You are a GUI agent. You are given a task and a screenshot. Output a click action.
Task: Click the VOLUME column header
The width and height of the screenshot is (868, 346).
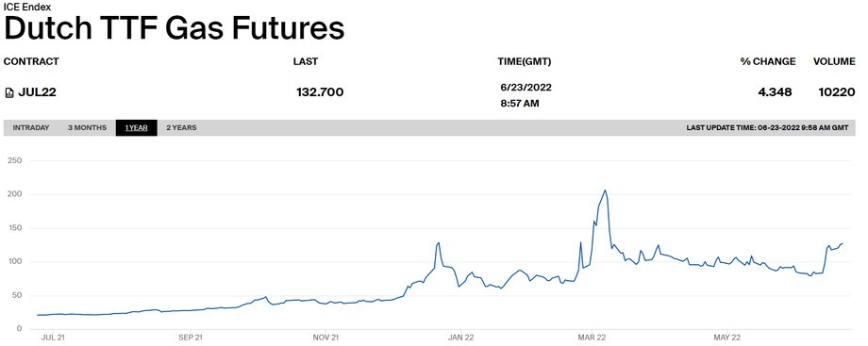[x=834, y=61]
